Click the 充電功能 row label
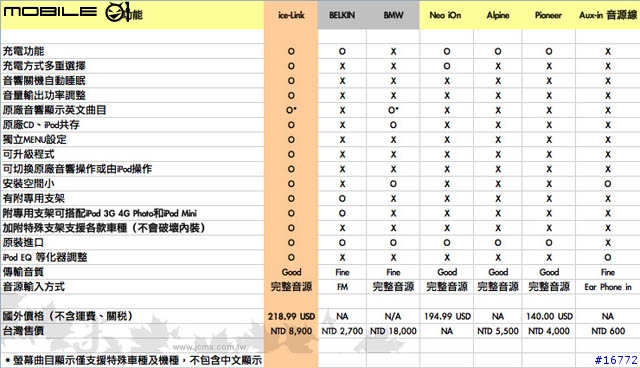The image size is (640, 368). pyautogui.click(x=23, y=51)
